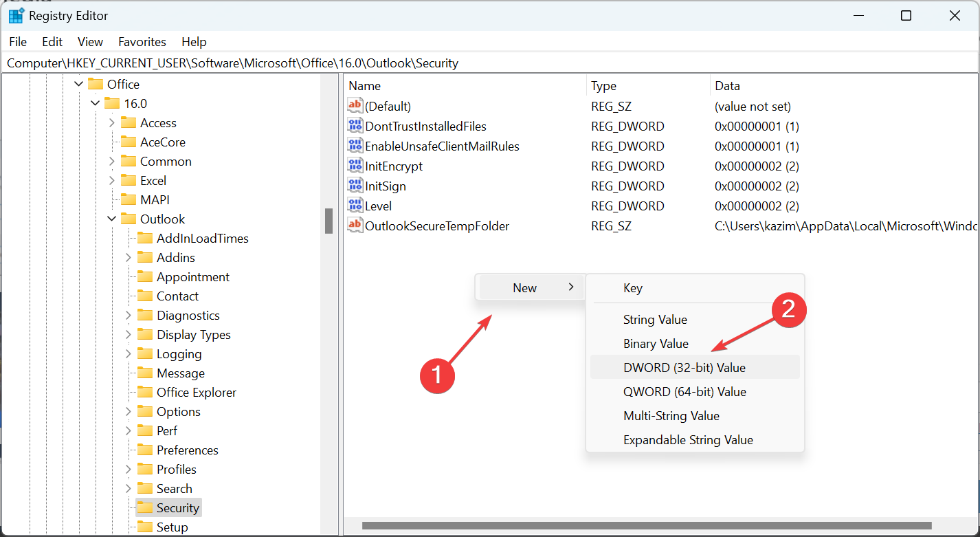Click the Level DWORD value icon
Viewport: 980px width, 537px height.
(355, 206)
